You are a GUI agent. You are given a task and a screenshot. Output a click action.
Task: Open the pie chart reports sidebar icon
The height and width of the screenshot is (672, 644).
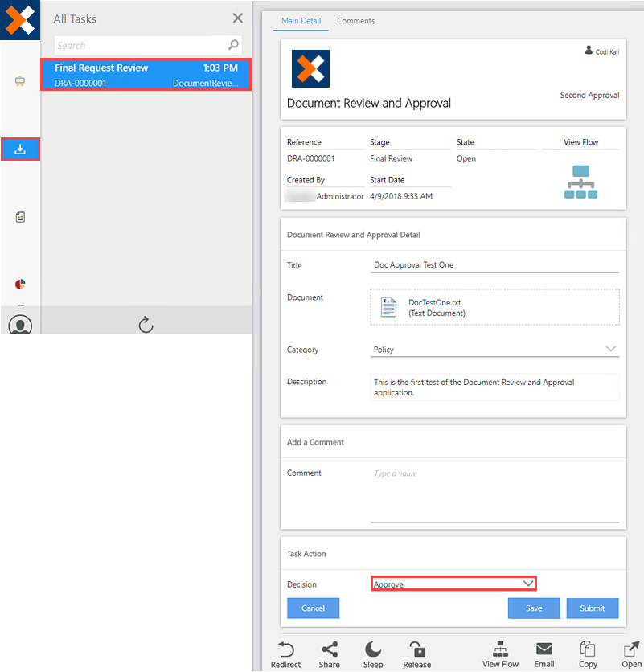click(20, 285)
